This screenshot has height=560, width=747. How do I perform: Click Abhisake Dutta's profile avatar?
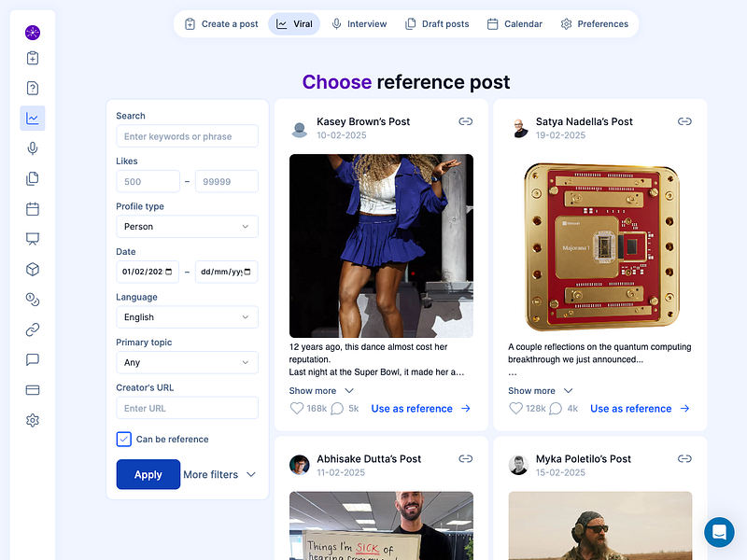pyautogui.click(x=300, y=465)
